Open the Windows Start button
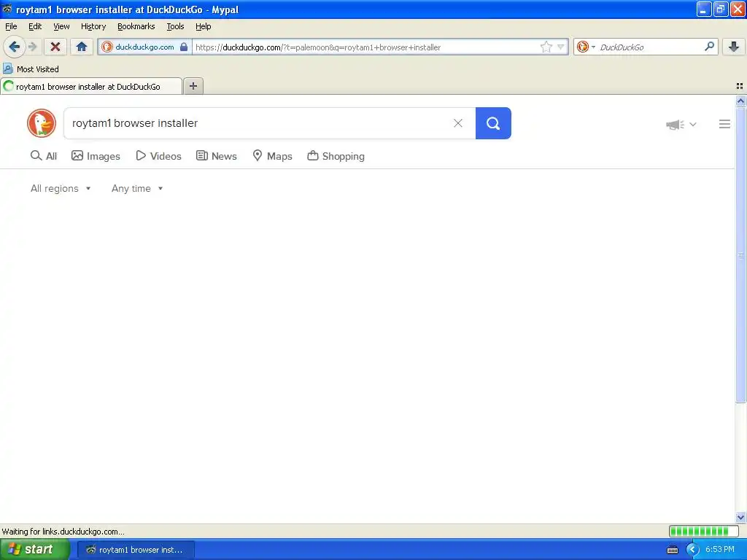This screenshot has width=747, height=560. (x=34, y=550)
